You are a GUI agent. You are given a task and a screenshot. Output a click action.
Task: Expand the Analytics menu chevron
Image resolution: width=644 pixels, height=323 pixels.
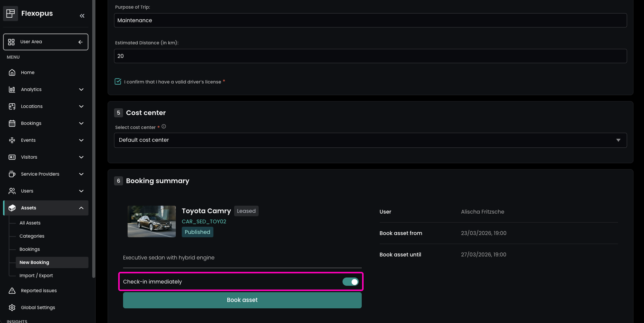[x=81, y=89]
